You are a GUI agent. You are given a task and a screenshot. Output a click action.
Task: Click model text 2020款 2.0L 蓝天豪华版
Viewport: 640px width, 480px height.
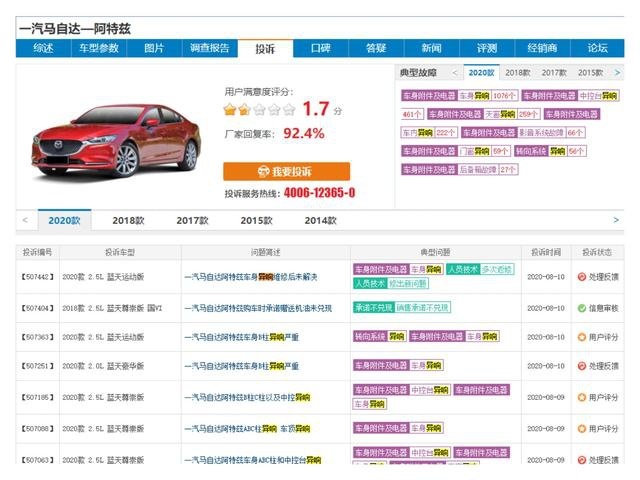(103, 366)
